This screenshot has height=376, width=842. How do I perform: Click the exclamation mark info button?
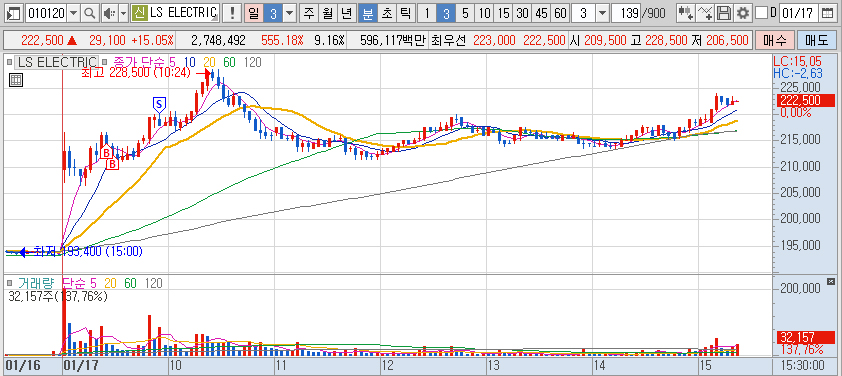tap(231, 13)
